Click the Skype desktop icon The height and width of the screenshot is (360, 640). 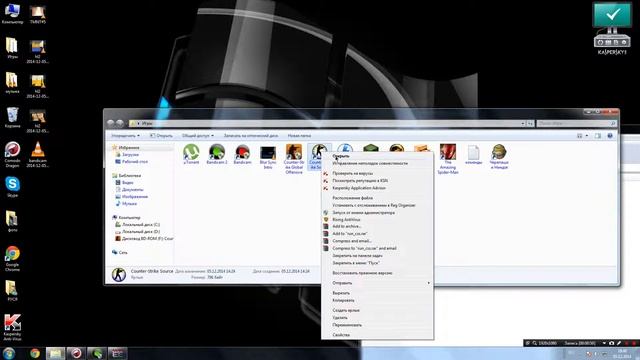[12, 187]
